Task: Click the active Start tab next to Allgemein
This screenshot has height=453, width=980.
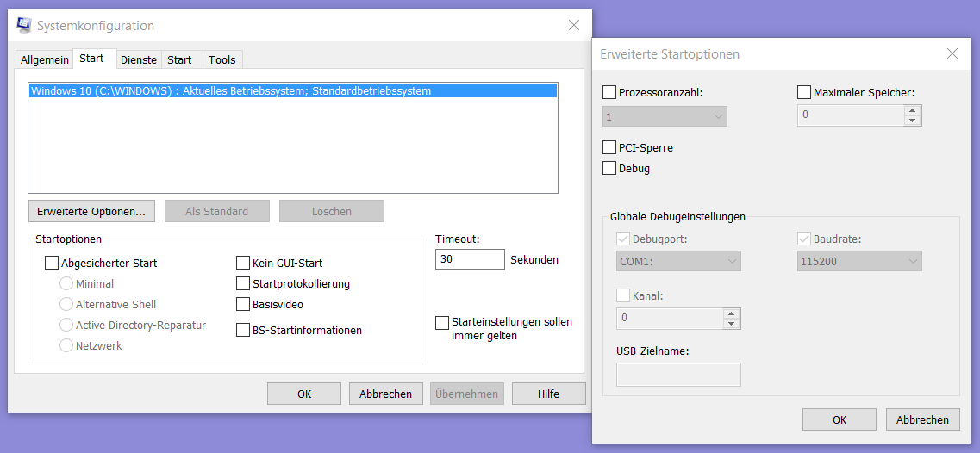Action: point(92,59)
